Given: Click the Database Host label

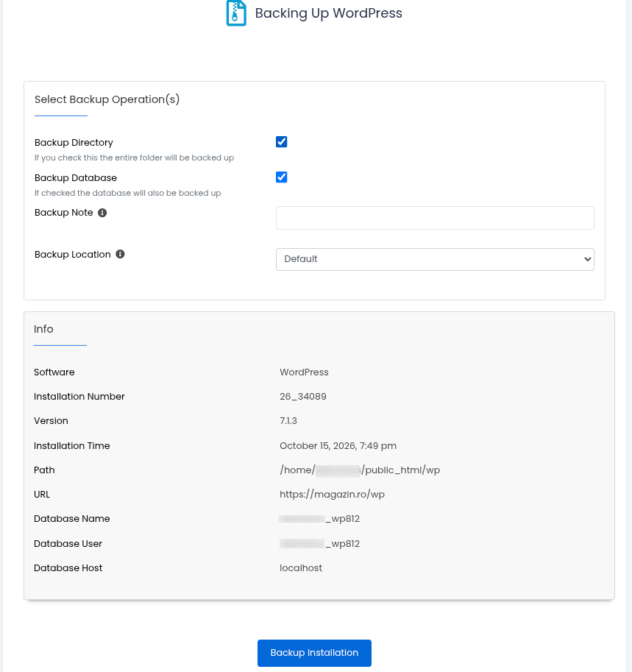Looking at the screenshot, I should coord(68,568).
